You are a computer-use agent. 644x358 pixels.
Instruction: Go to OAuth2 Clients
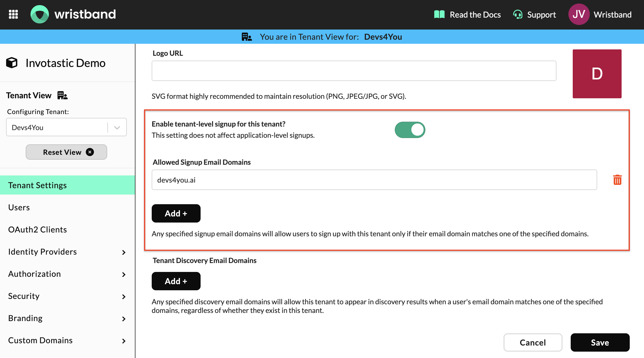click(37, 230)
